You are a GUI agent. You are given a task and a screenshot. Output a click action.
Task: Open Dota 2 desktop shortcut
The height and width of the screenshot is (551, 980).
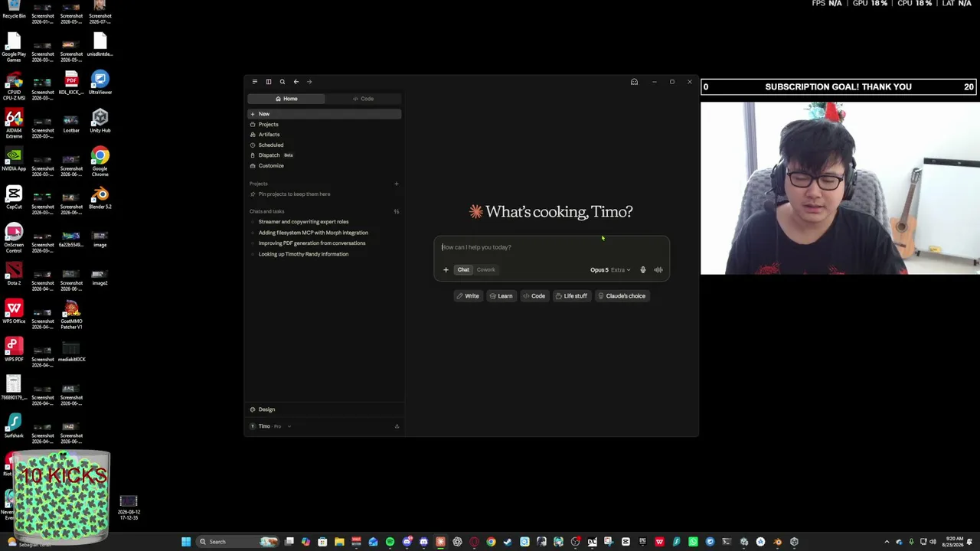(14, 274)
